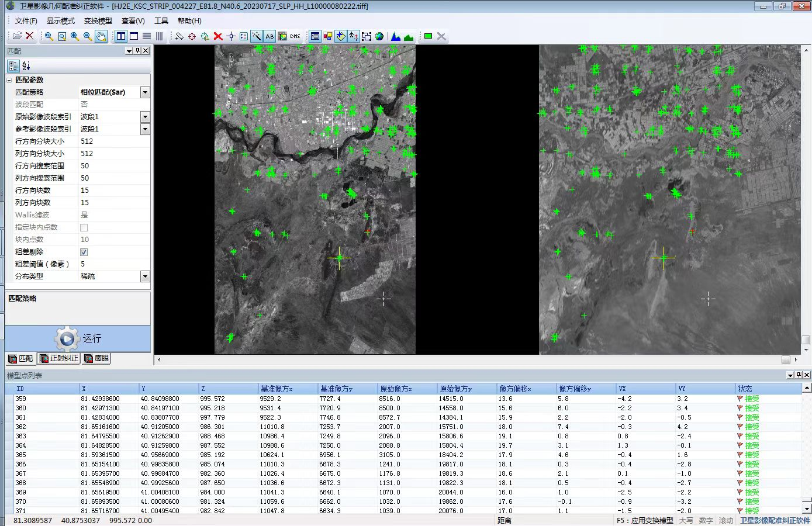
Task: Click the 状态 column header
Action: pos(745,389)
